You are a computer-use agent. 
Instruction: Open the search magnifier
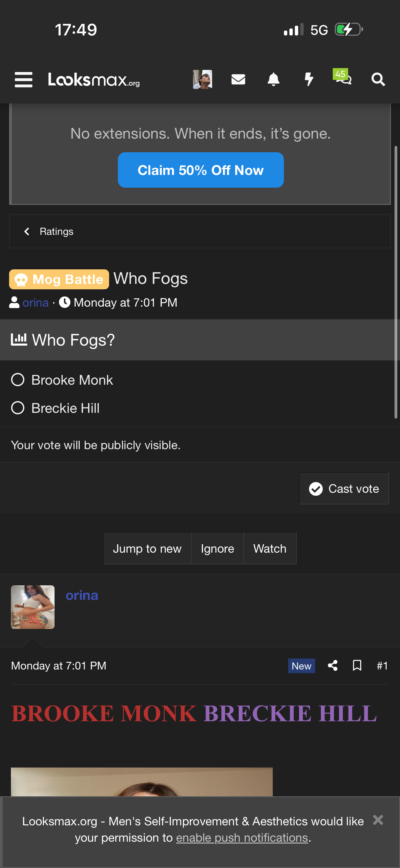pos(378,80)
